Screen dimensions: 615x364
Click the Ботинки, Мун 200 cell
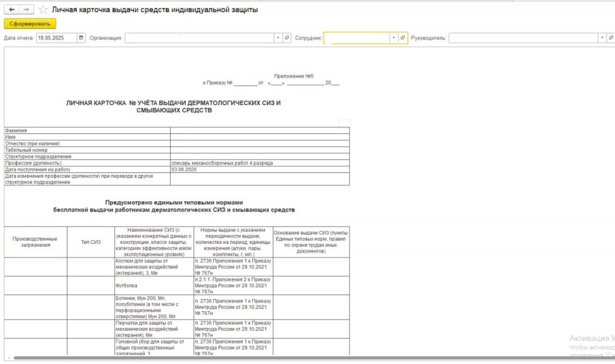point(154,307)
